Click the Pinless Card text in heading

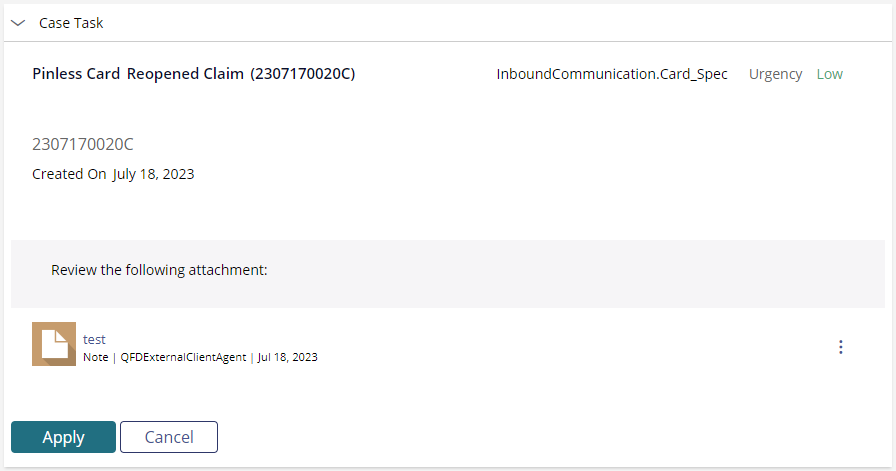pyautogui.click(x=76, y=74)
